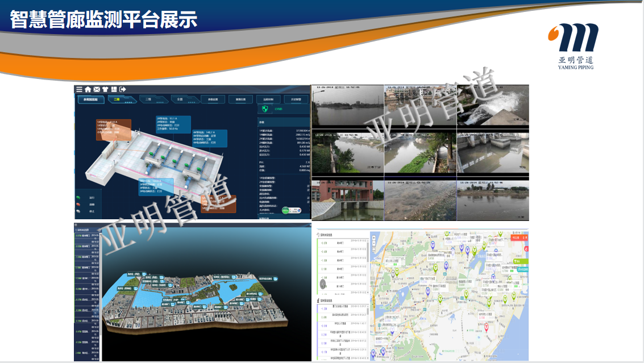Open bottom-left red building gate camera feed
Viewport: 644px width, 363px height.
point(348,201)
